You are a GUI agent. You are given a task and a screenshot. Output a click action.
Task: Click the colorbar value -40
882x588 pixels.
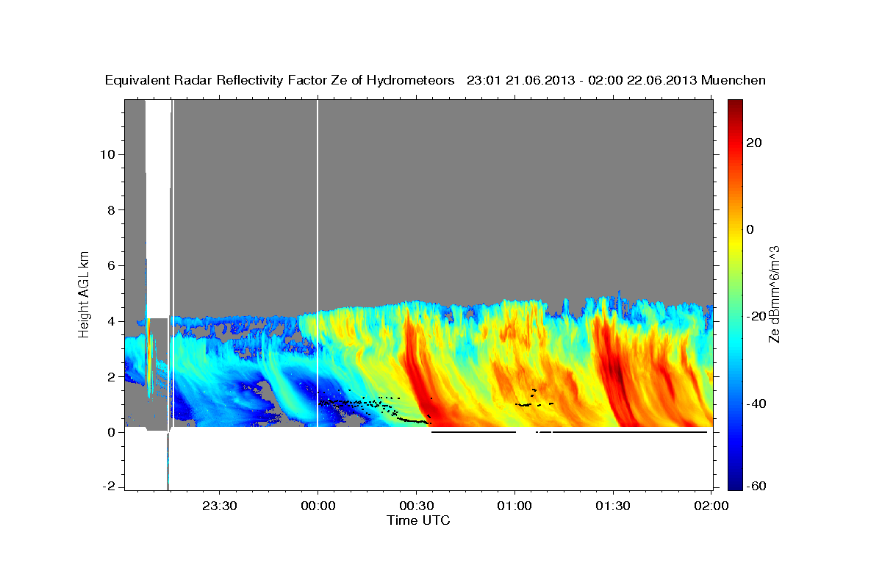pos(756,404)
